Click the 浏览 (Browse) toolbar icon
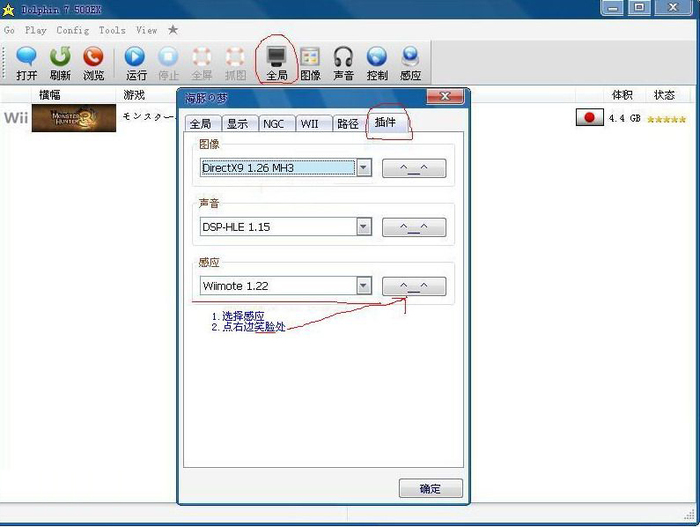This screenshot has height=527, width=700. 93,63
